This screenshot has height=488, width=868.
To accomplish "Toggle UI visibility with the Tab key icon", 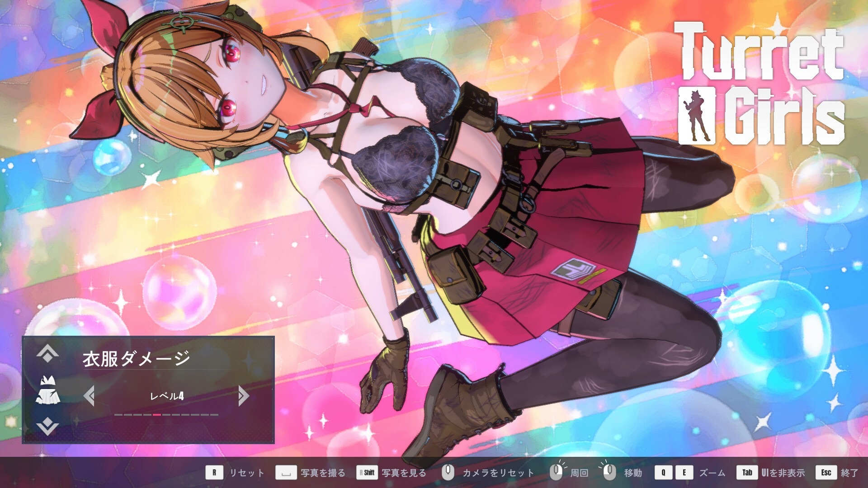I will coord(747,473).
